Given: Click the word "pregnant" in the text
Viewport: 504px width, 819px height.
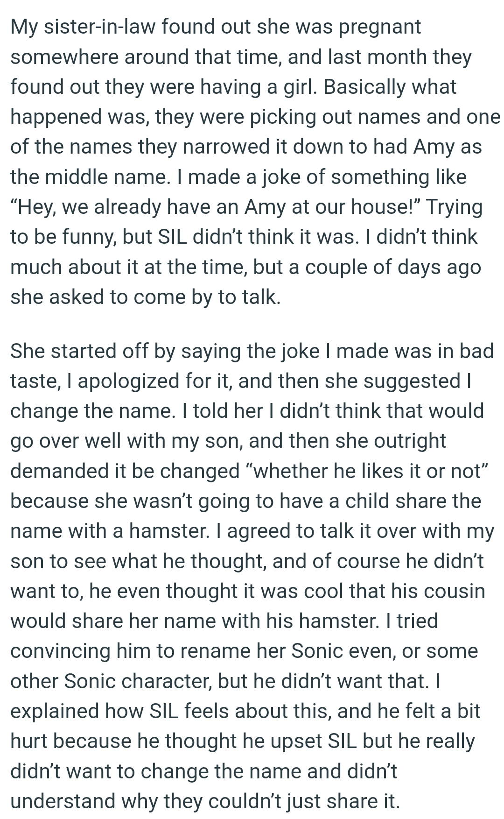Looking at the screenshot, I should coord(379,28).
